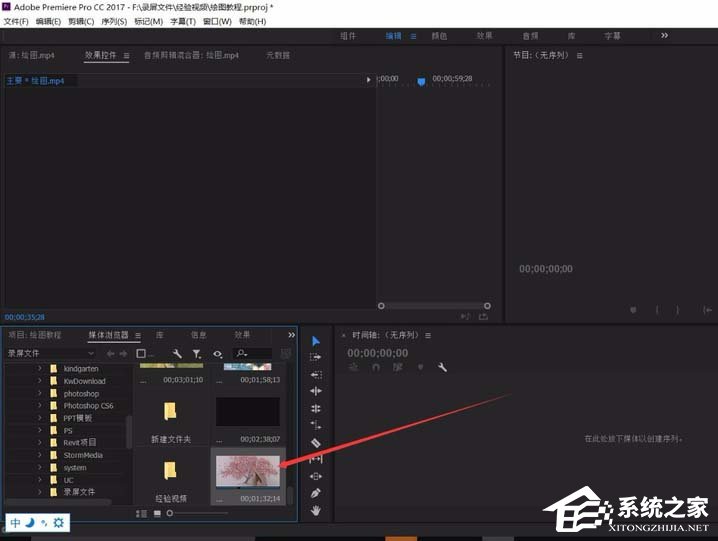This screenshot has width=718, height=541.
Task: Open the 帮助(H) menu
Action: pyautogui.click(x=252, y=22)
